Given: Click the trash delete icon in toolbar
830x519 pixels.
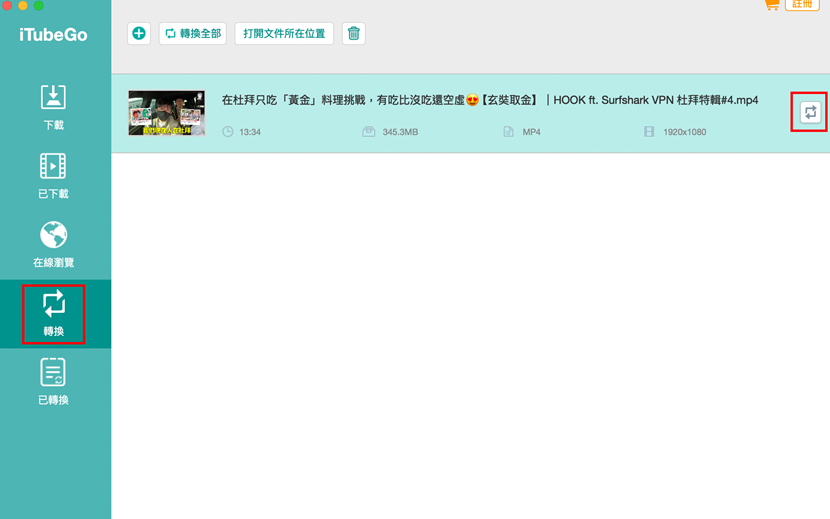Looking at the screenshot, I should [x=354, y=33].
